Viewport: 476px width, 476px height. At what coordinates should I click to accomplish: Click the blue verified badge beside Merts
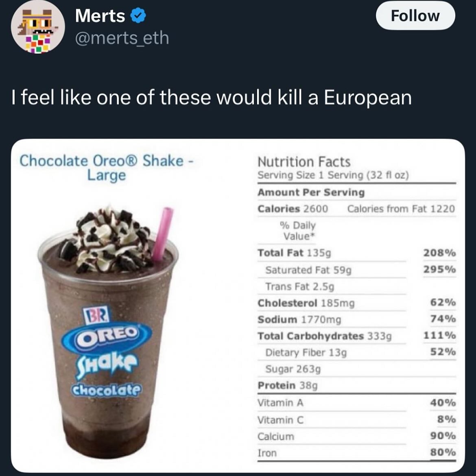pyautogui.click(x=138, y=16)
